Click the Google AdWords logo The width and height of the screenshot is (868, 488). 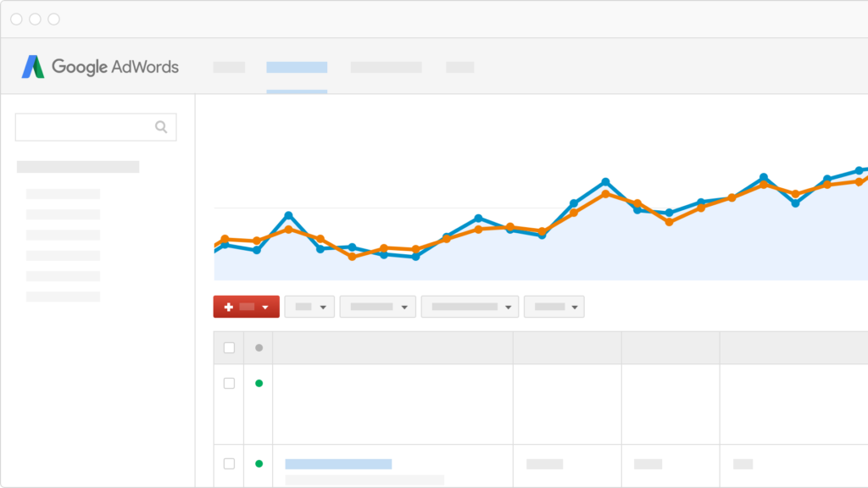tap(100, 67)
